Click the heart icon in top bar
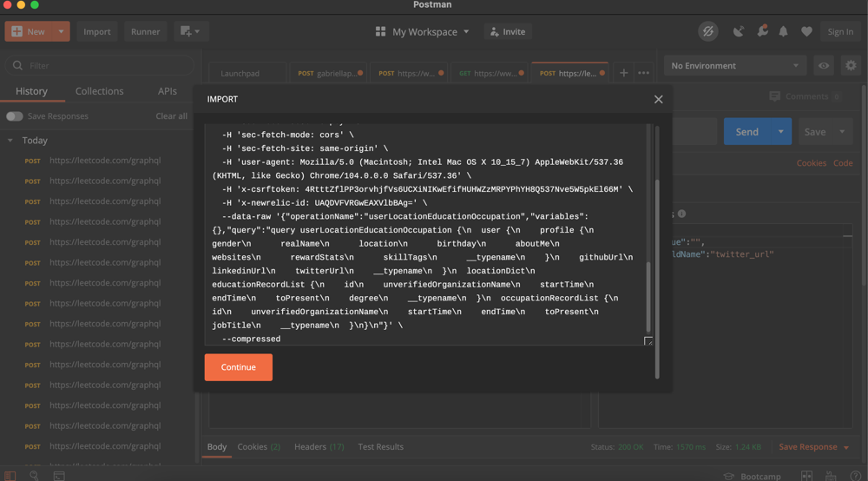Image resolution: width=868 pixels, height=481 pixels. (806, 31)
